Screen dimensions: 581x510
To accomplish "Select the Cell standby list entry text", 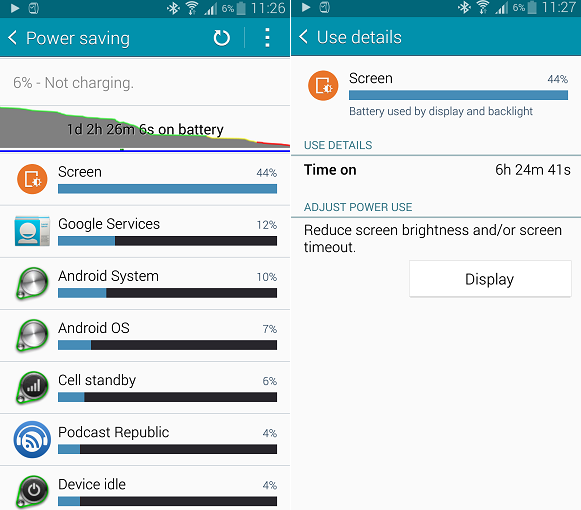I will click(97, 380).
